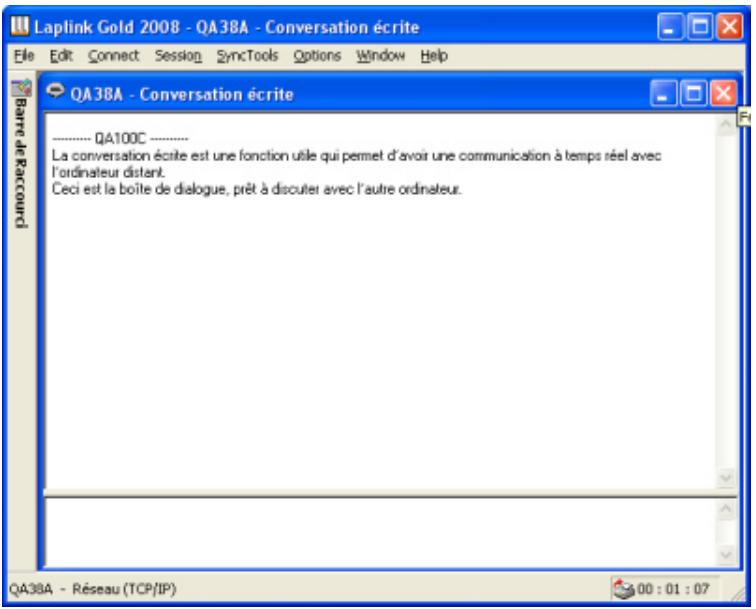756x609 pixels.
Task: Close the QA38A Conversation écrite child window
Action: (x=722, y=94)
